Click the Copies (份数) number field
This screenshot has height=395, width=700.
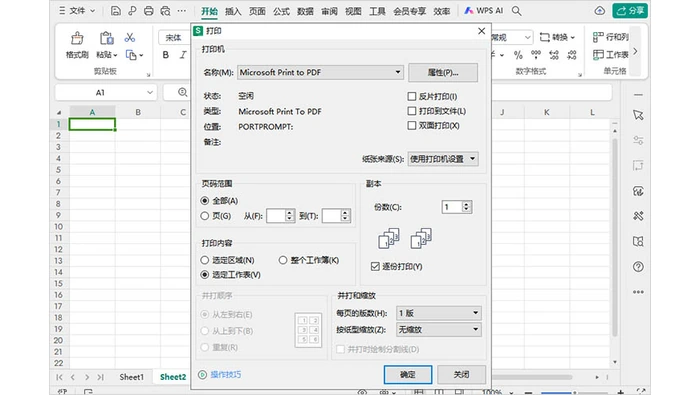point(452,207)
